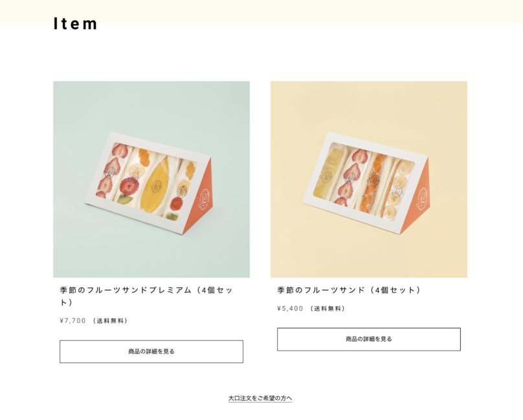The height and width of the screenshot is (420, 523).
Task: Open the ¥5,400 fruit sandwich product image
Action: click(x=369, y=179)
